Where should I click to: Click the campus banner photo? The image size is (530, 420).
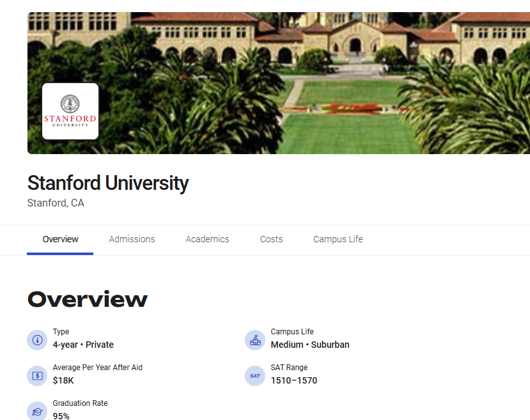[320, 83]
